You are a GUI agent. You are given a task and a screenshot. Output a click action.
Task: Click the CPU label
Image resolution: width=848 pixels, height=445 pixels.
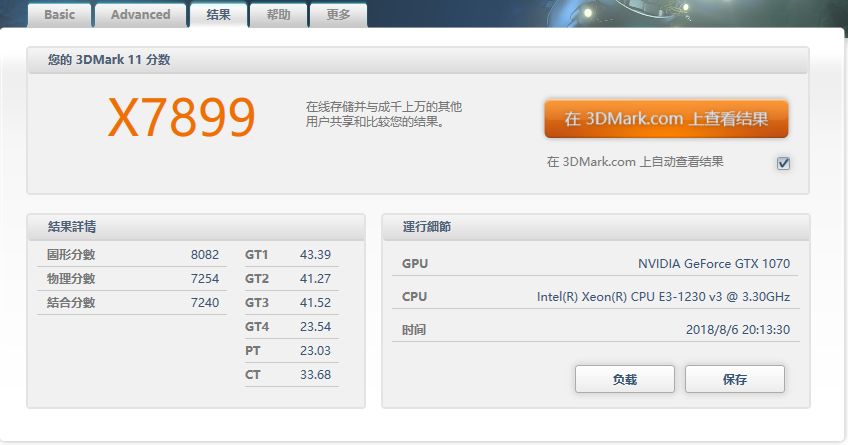point(414,296)
